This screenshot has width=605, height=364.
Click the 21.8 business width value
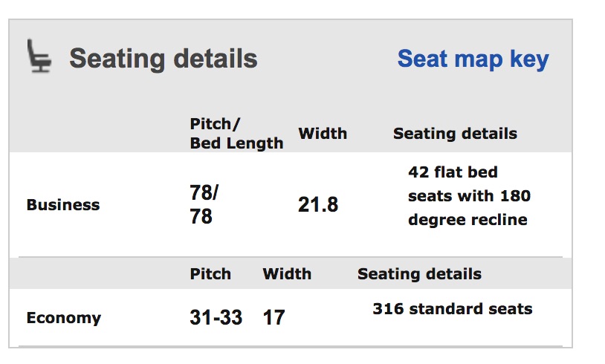coord(318,205)
